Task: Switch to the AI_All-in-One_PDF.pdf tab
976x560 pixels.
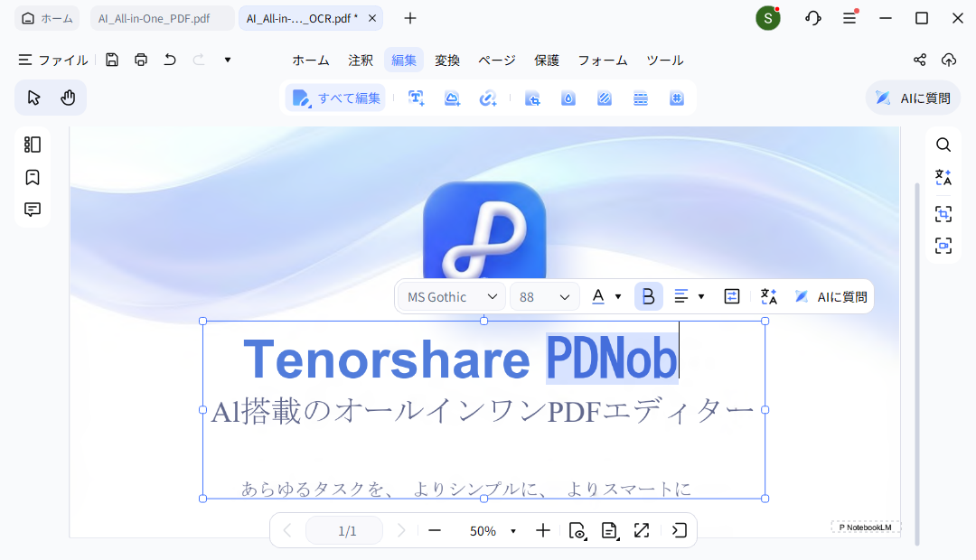Action: tap(162, 19)
